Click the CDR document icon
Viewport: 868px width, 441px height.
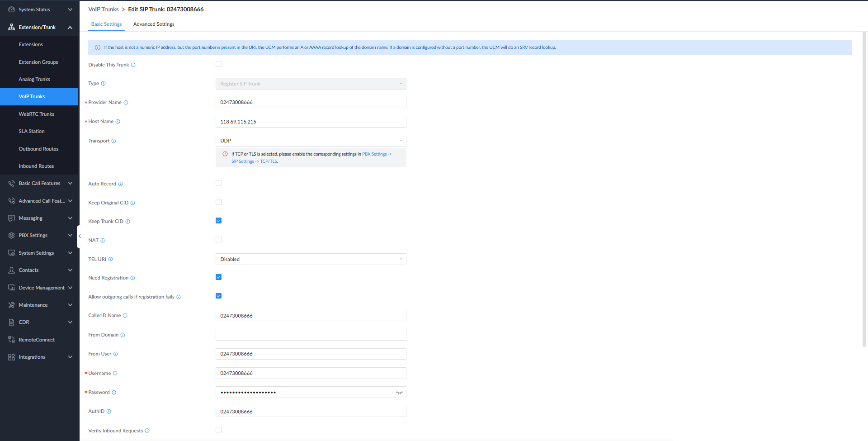(x=11, y=322)
